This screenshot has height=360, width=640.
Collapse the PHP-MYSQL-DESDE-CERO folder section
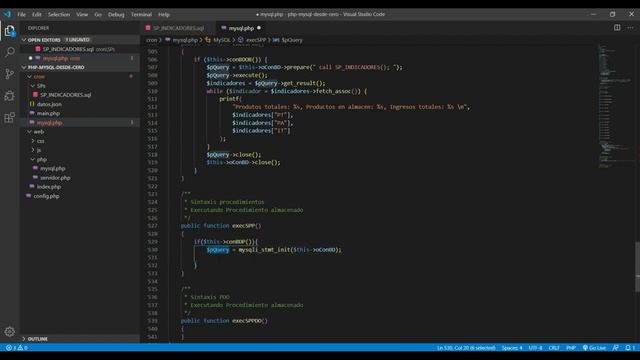click(x=56, y=67)
